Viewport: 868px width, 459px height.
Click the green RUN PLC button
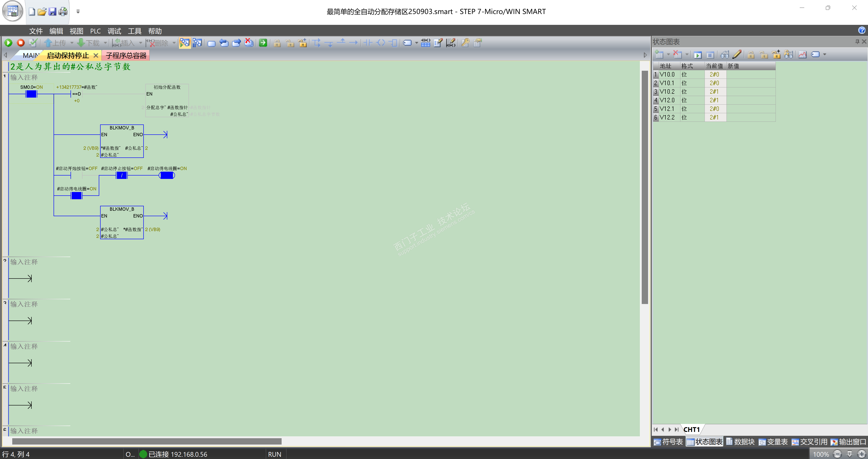tap(8, 43)
